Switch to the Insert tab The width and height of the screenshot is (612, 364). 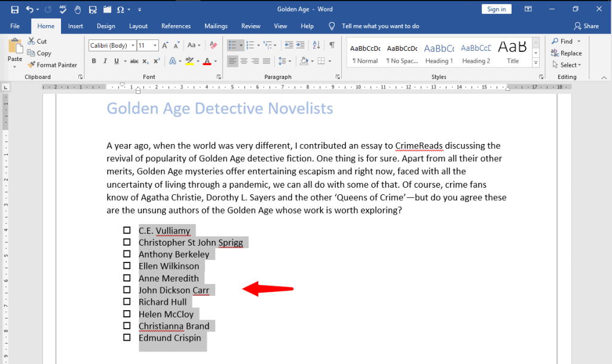pyautogui.click(x=75, y=26)
